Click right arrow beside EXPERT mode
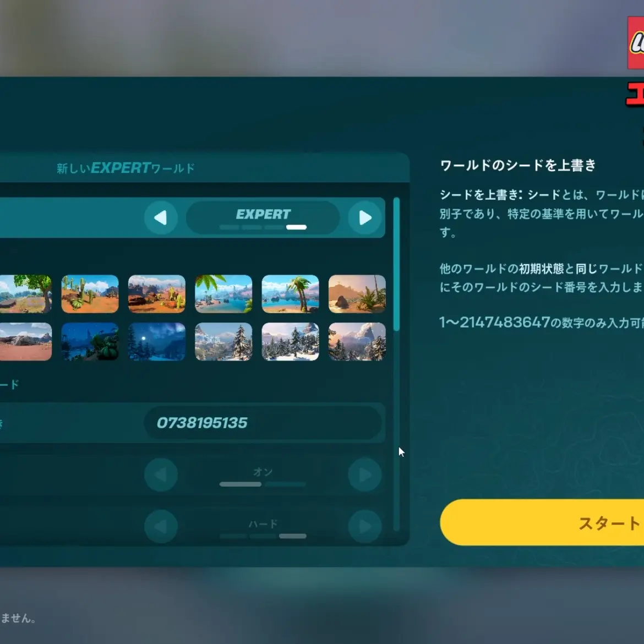This screenshot has height=644, width=644. 365,217
